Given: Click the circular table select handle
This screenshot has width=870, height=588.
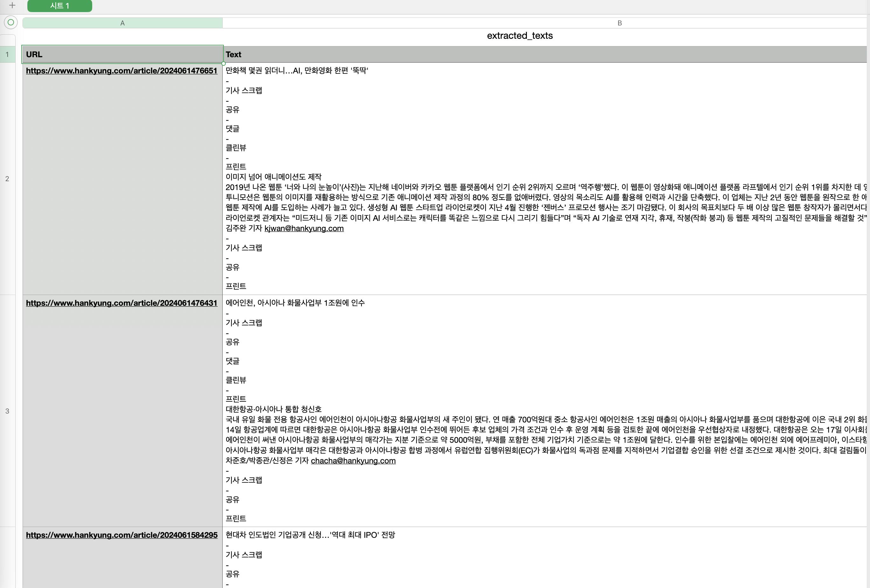Looking at the screenshot, I should [11, 23].
